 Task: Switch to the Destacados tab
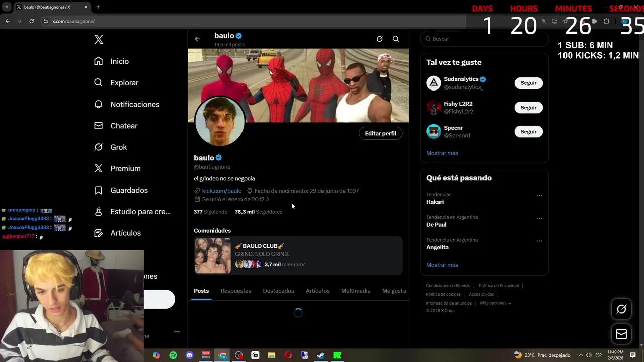(278, 291)
